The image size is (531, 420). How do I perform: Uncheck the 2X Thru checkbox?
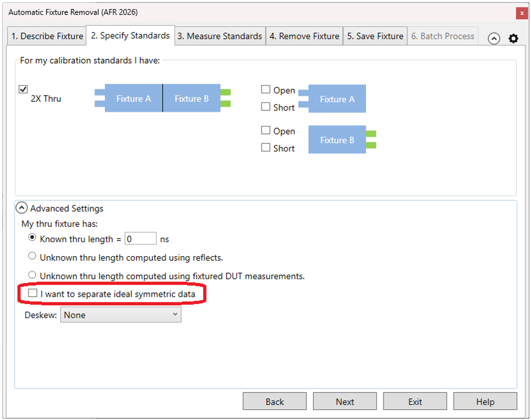[x=23, y=89]
